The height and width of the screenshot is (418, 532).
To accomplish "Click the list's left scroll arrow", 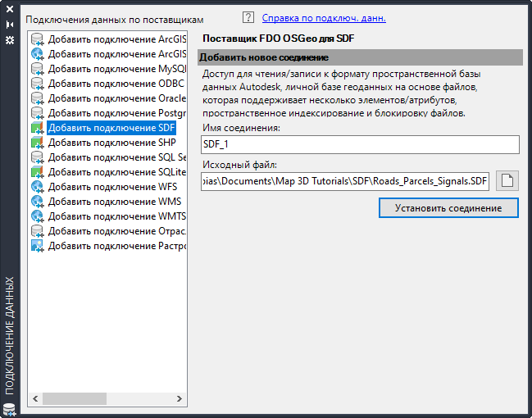I will pos(35,398).
